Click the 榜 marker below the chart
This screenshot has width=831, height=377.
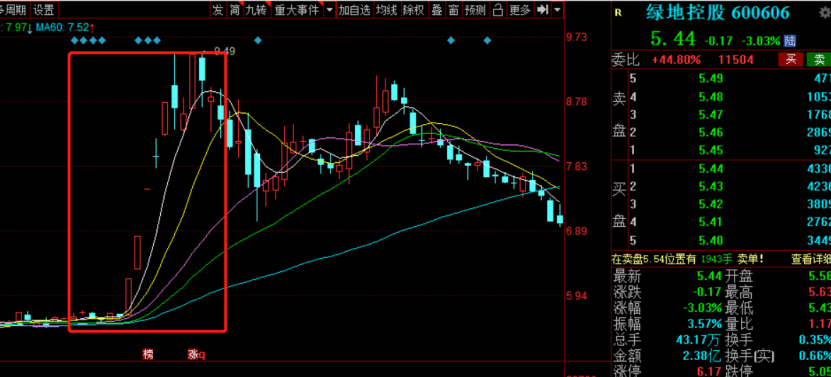(x=147, y=354)
